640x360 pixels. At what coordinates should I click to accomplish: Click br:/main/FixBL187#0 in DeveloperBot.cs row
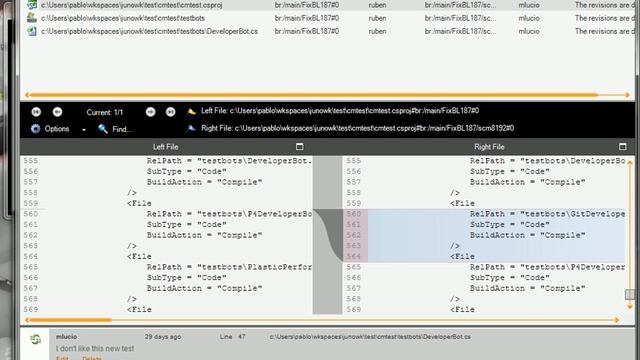[x=307, y=31]
